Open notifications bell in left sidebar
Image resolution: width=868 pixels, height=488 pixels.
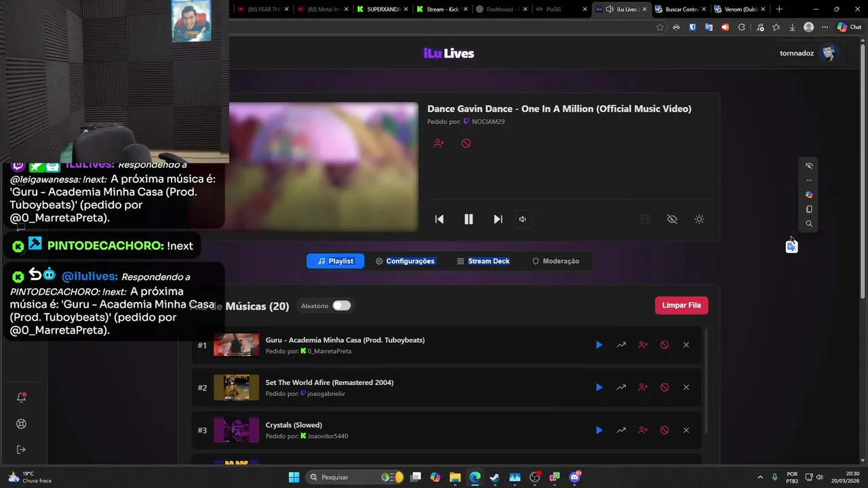click(x=21, y=397)
